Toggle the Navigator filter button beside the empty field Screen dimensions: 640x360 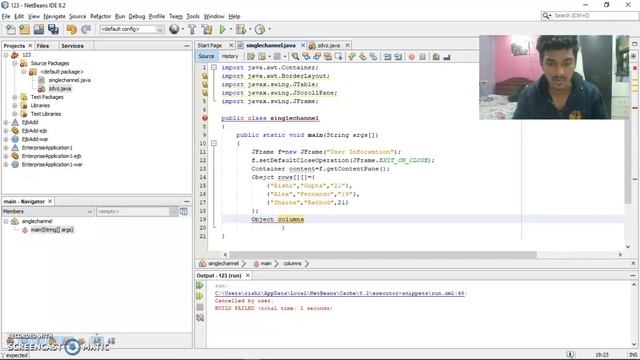point(184,211)
